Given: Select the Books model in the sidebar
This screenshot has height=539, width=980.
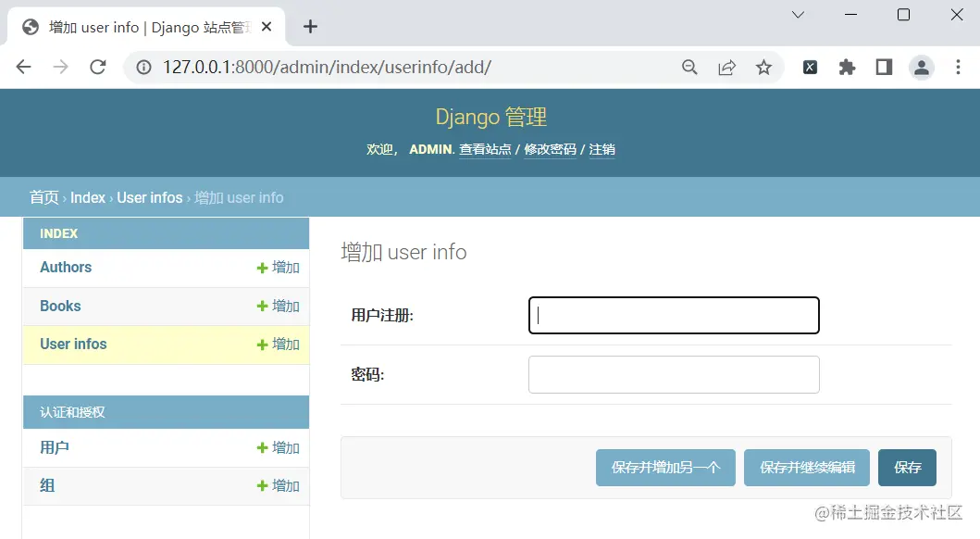Looking at the screenshot, I should 59,306.
